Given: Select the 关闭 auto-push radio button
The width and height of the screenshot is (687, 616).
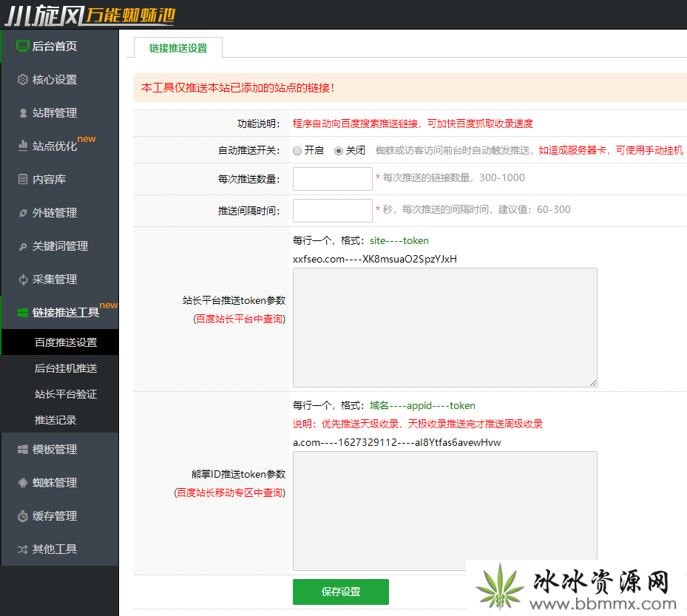Looking at the screenshot, I should click(x=339, y=151).
